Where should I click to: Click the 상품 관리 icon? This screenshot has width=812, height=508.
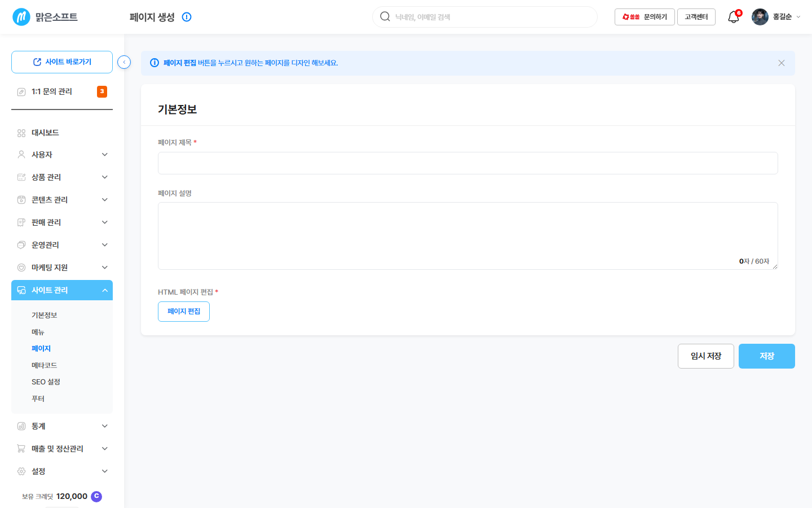(21, 177)
